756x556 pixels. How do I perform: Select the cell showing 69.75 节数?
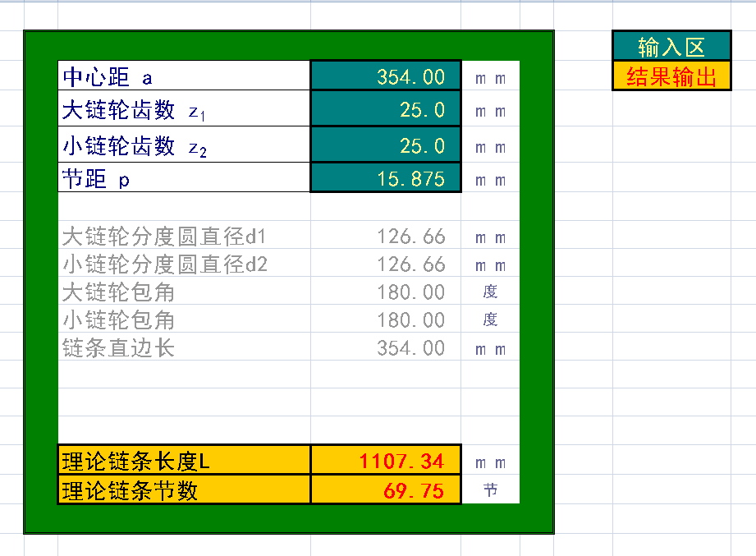[385, 489]
